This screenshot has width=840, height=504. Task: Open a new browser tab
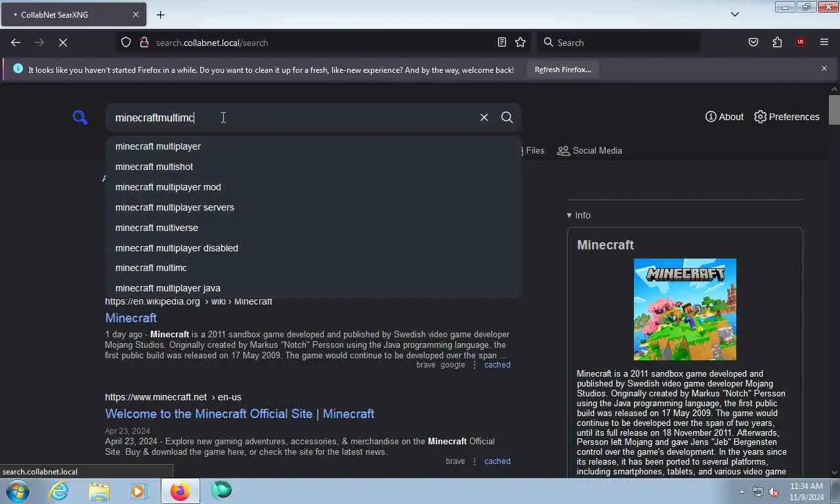160,14
